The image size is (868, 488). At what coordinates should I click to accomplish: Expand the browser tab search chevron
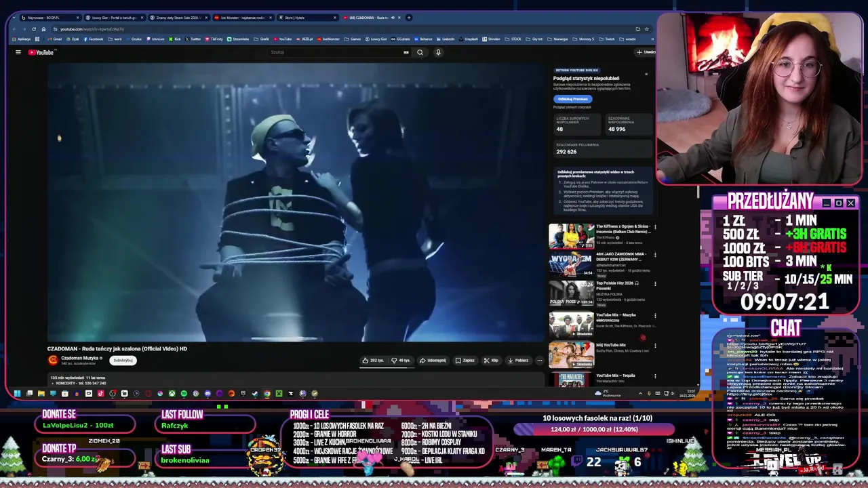pos(14,18)
